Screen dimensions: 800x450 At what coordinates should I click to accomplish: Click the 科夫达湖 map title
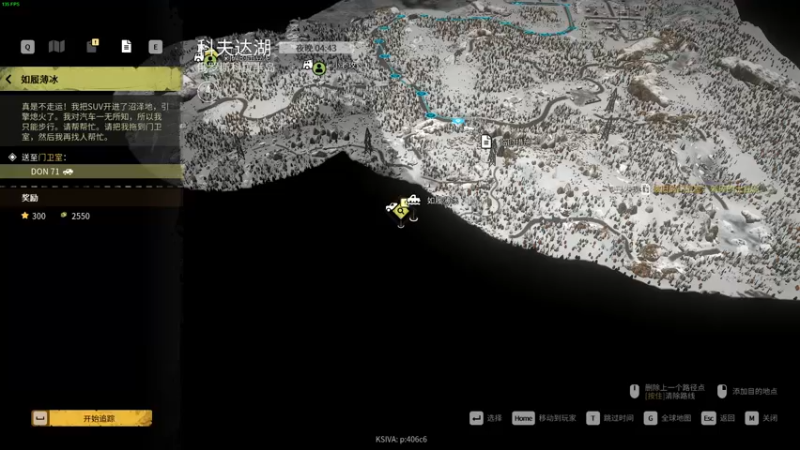click(234, 48)
